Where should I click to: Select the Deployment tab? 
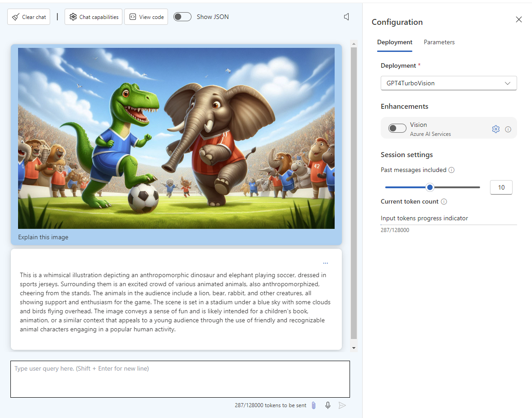(x=395, y=42)
